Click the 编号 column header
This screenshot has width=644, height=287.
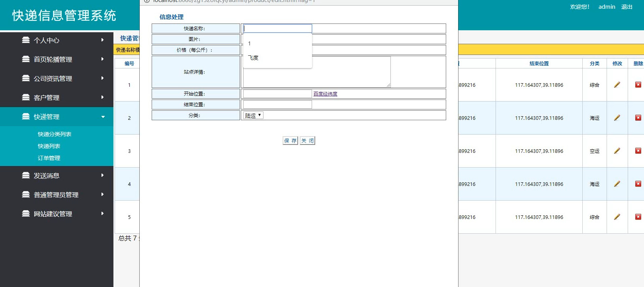click(129, 64)
